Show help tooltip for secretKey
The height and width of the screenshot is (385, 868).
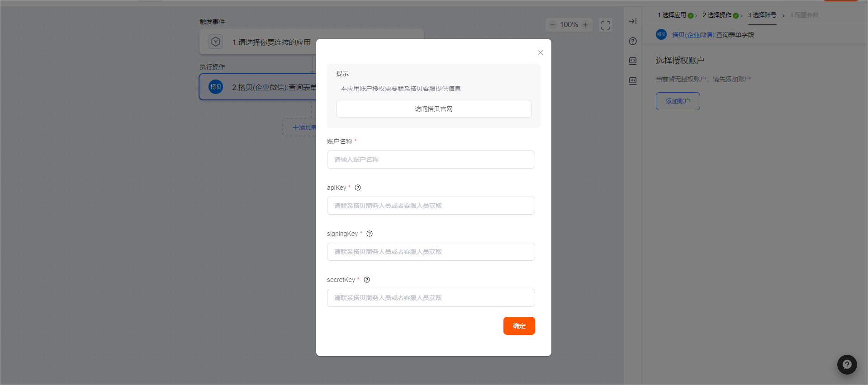(x=367, y=280)
